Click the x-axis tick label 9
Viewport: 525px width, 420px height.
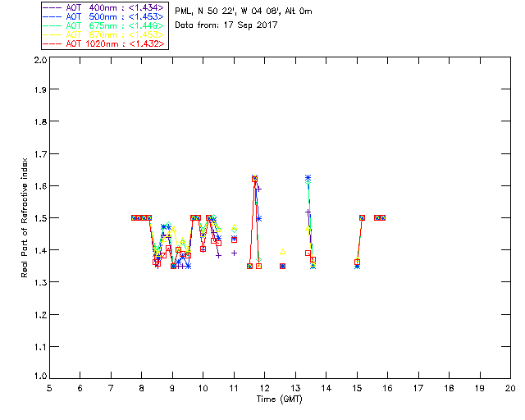click(172, 388)
